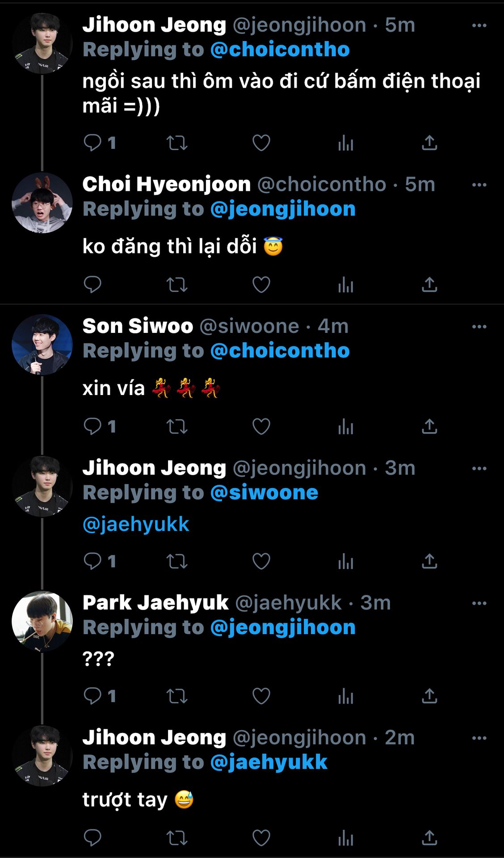Click the Choi Hyeonjoon display name

(167, 184)
